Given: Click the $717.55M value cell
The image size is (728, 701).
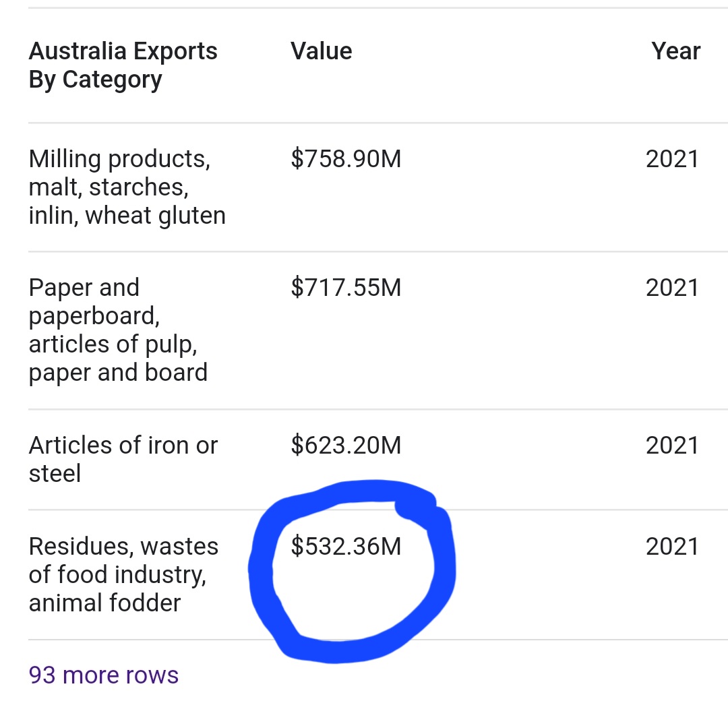Looking at the screenshot, I should click(346, 287).
